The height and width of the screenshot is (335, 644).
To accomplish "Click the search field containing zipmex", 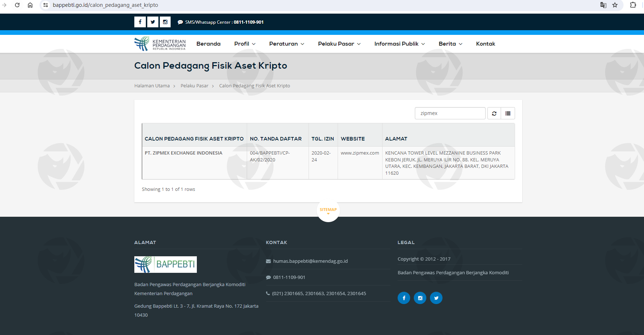I will click(x=450, y=113).
